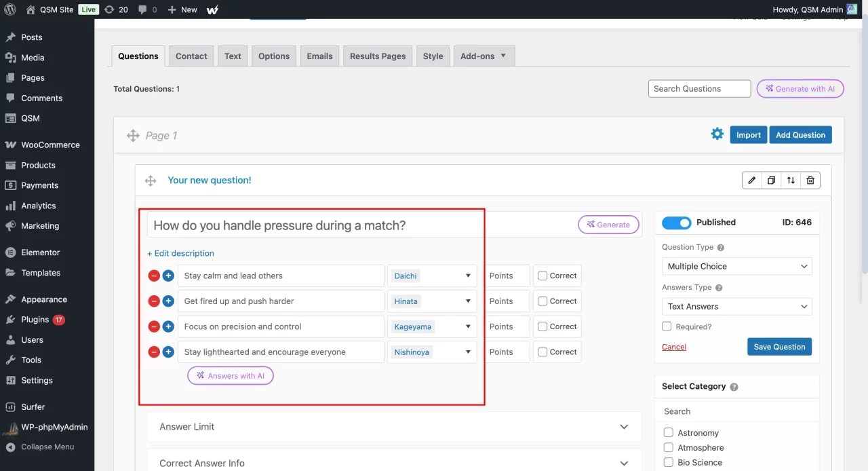868x471 pixels.
Task: Mark the Daichi answer as Correct
Action: click(542, 276)
